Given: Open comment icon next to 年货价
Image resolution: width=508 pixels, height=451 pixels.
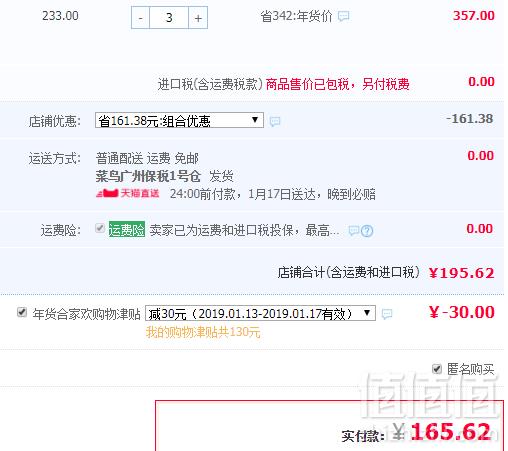Looking at the screenshot, I should (x=344, y=16).
